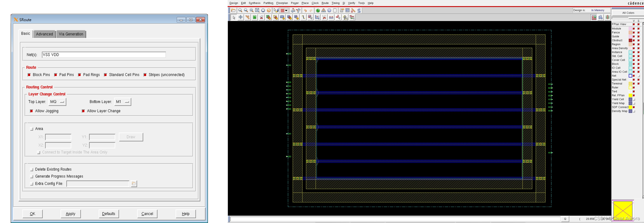Click the blue info attribute icon
This screenshot has width=644, height=223.
tap(329, 10)
